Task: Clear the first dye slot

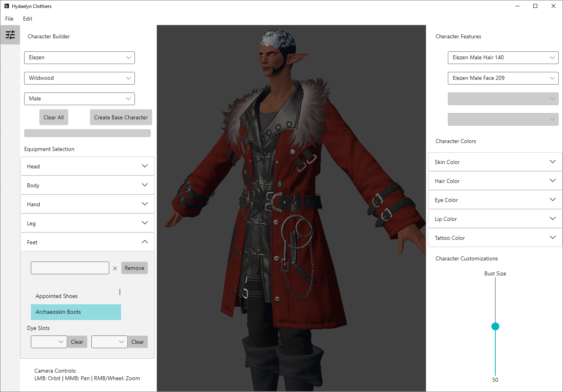Action: tap(77, 342)
